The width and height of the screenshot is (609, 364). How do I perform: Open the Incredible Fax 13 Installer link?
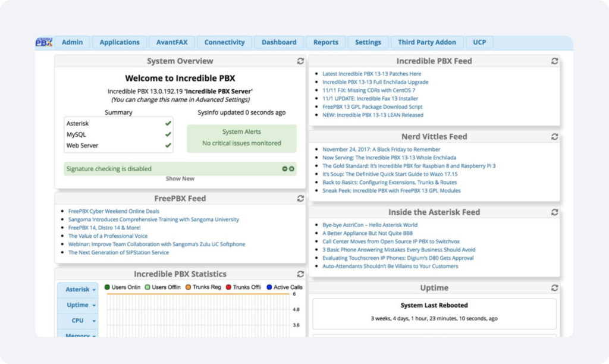tap(370, 99)
